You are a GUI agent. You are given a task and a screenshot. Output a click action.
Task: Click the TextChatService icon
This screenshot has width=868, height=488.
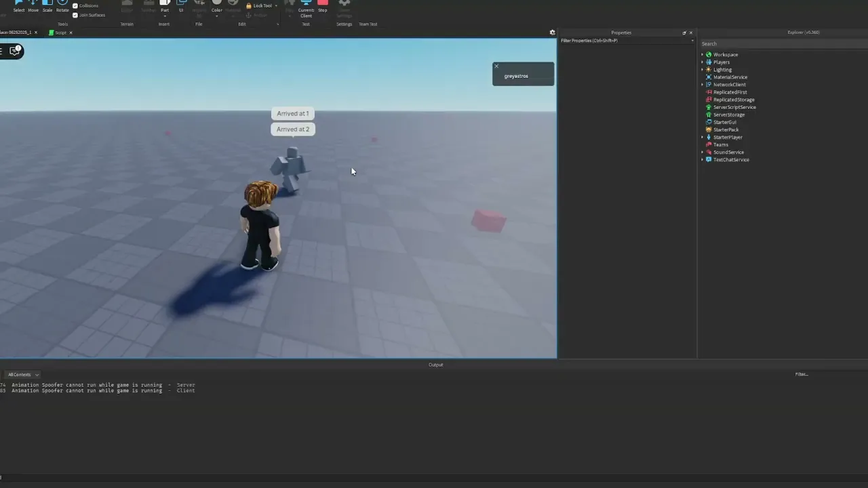click(709, 160)
